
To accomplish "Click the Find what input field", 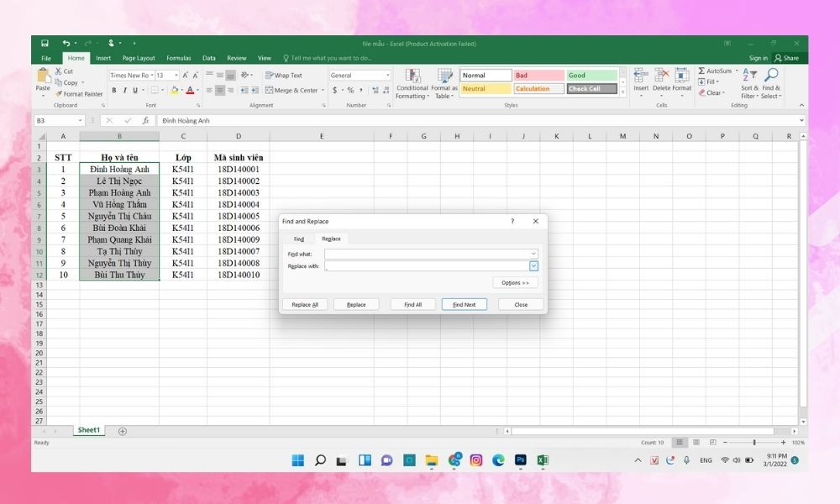I will [x=427, y=254].
